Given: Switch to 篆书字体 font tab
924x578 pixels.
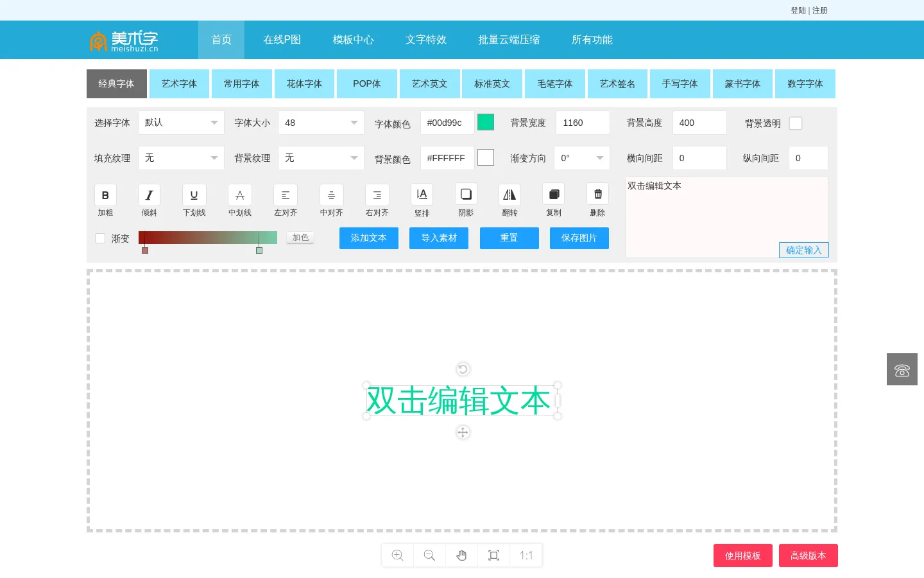Looking at the screenshot, I should (742, 83).
